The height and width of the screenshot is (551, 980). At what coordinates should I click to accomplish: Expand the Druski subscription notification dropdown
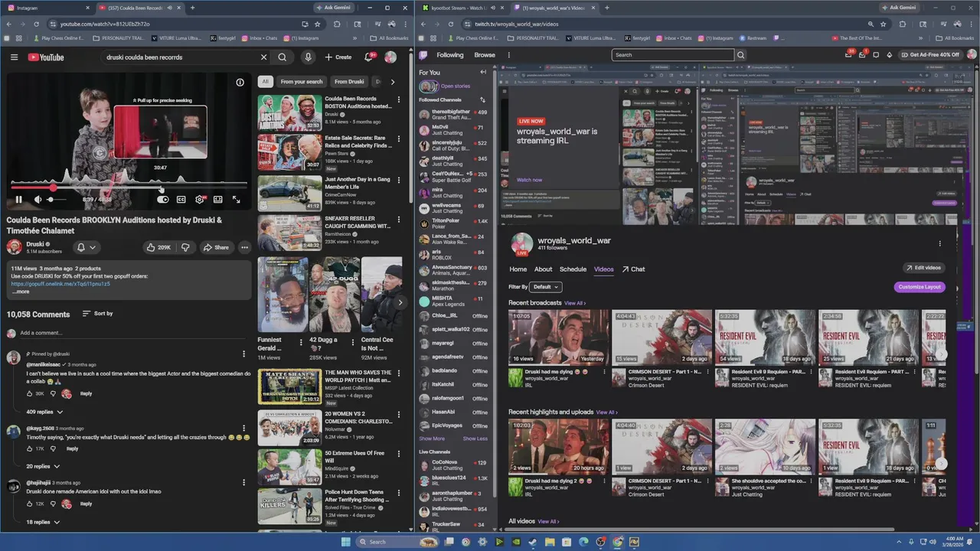[87, 247]
